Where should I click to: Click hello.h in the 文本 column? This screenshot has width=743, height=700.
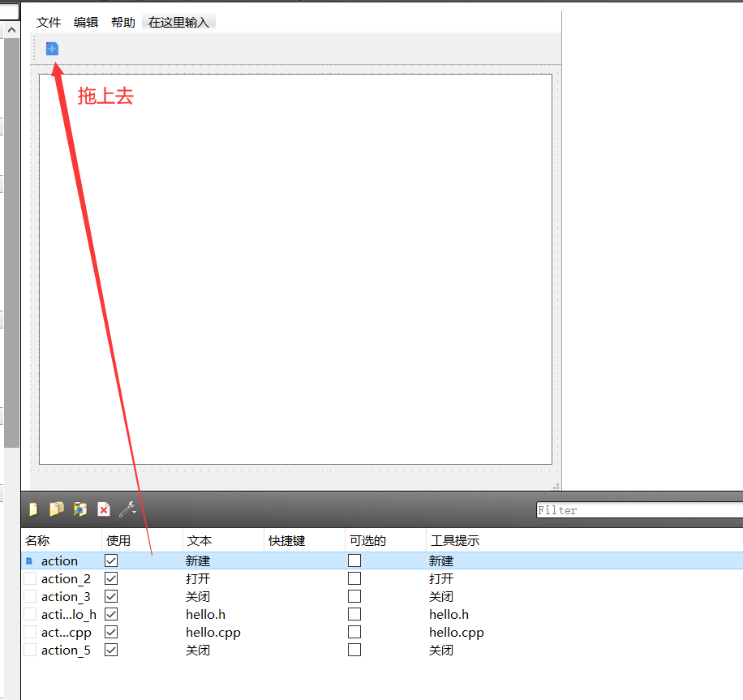(206, 615)
